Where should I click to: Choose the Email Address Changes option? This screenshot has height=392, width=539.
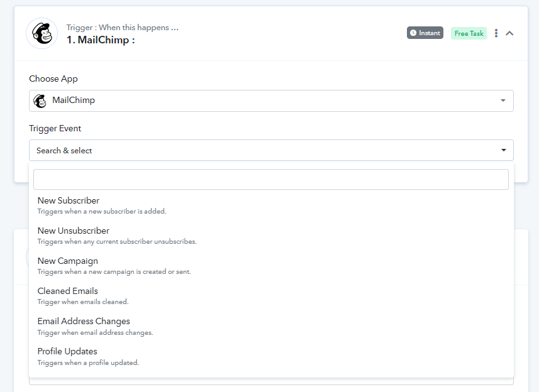[84, 322]
